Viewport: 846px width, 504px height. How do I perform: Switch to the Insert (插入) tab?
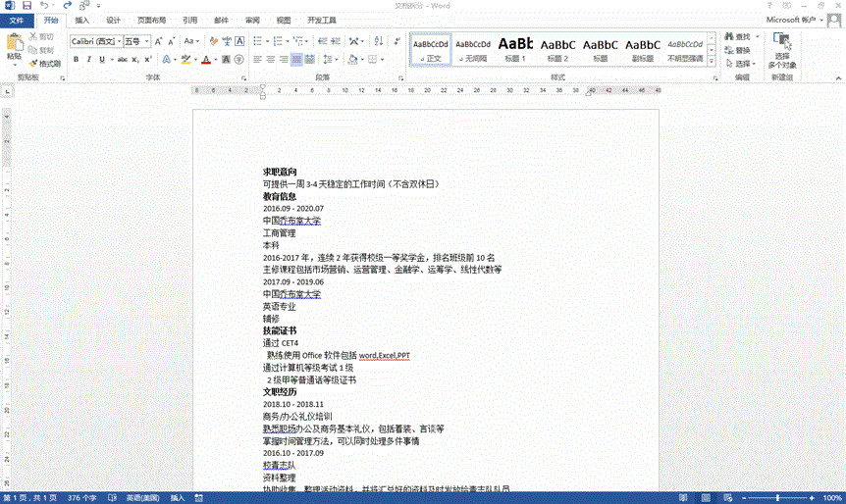pos(82,20)
